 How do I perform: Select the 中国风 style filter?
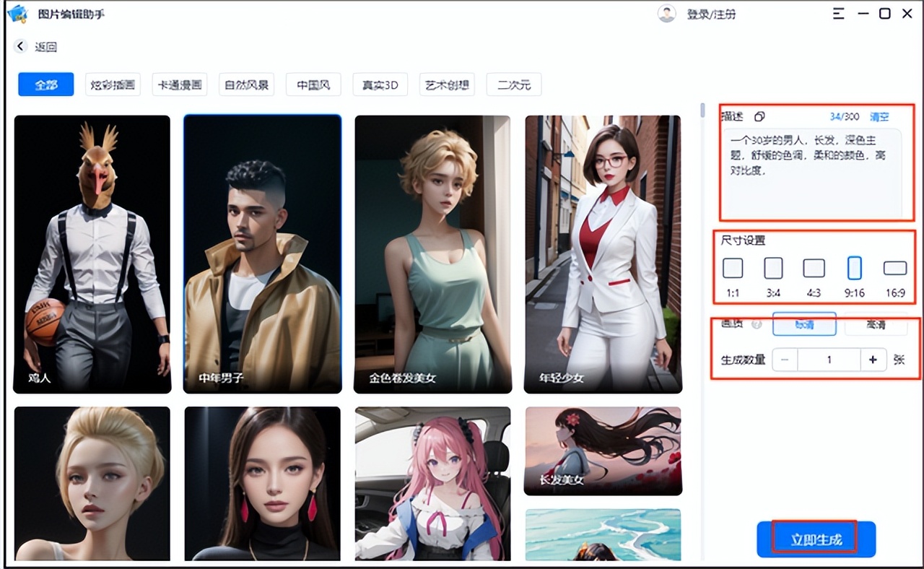click(313, 84)
